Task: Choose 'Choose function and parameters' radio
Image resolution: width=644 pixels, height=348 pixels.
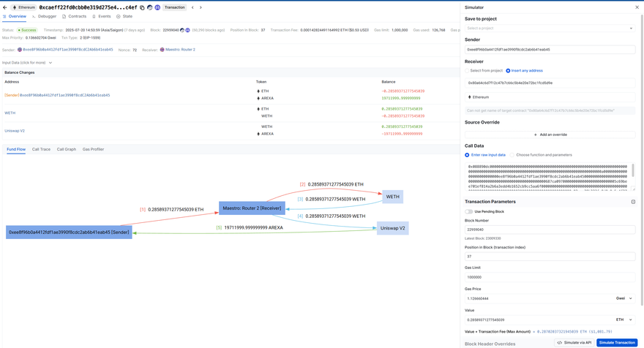Action: 512,155
